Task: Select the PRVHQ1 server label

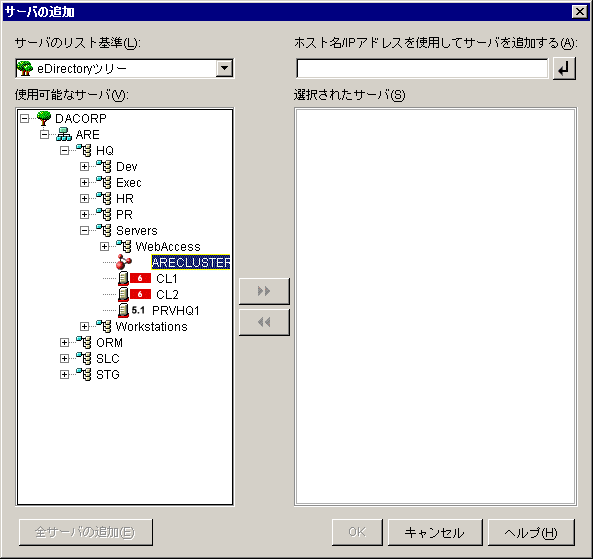Action: (175, 310)
